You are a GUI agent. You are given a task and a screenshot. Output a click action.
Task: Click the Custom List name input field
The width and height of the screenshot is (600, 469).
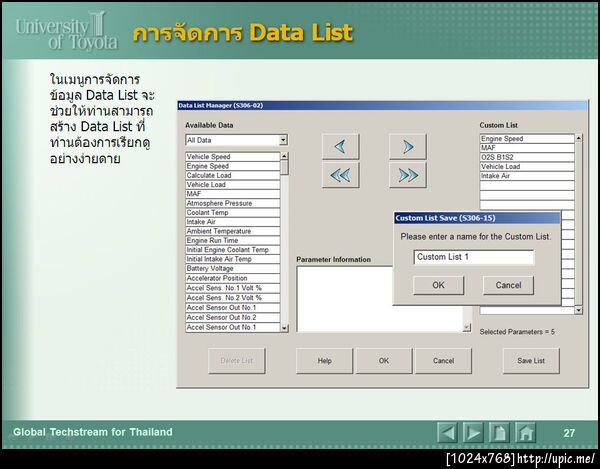pyautogui.click(x=474, y=257)
